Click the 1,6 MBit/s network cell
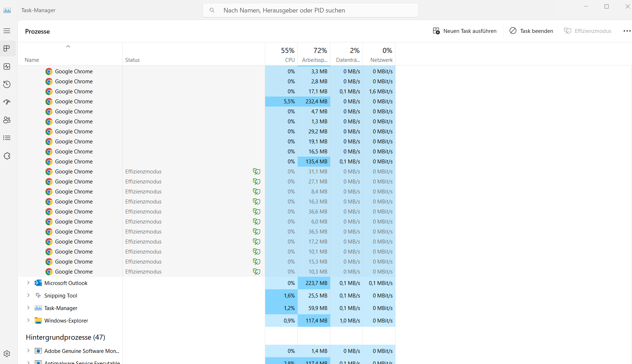The height and width of the screenshot is (364, 632). [x=379, y=92]
